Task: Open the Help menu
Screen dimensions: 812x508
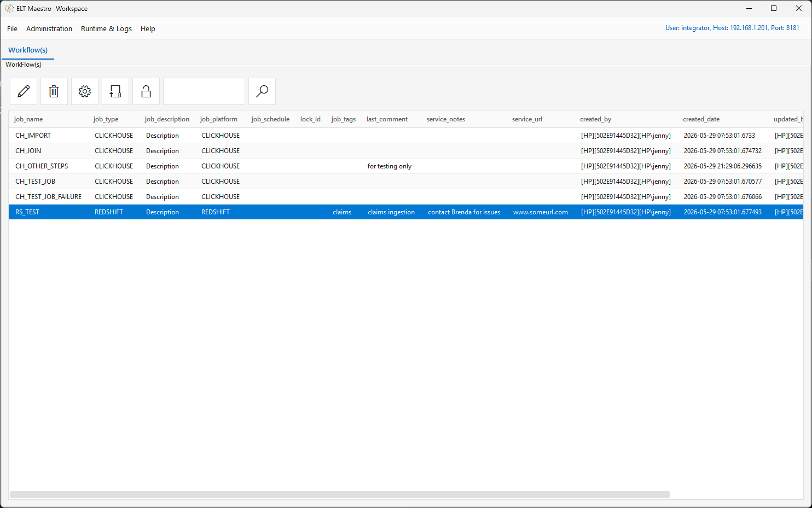Action: tap(148, 28)
